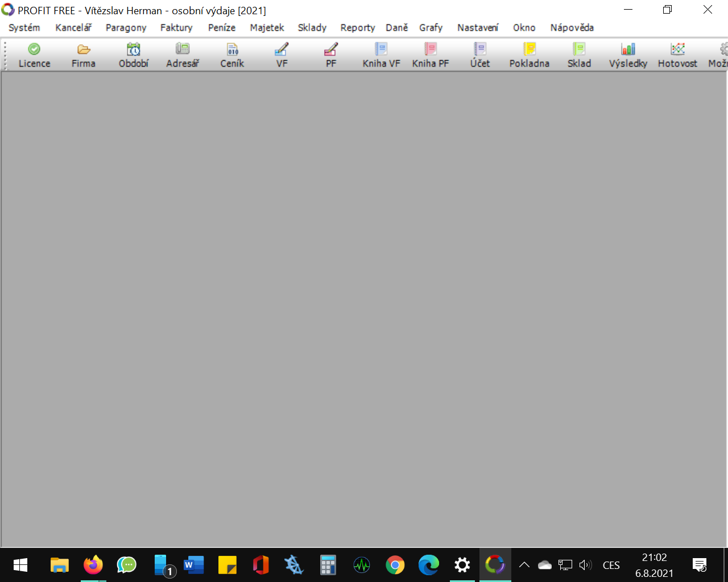Screen dimensions: 728x582
Task: Open the Nastavení menu
Action: click(x=478, y=27)
